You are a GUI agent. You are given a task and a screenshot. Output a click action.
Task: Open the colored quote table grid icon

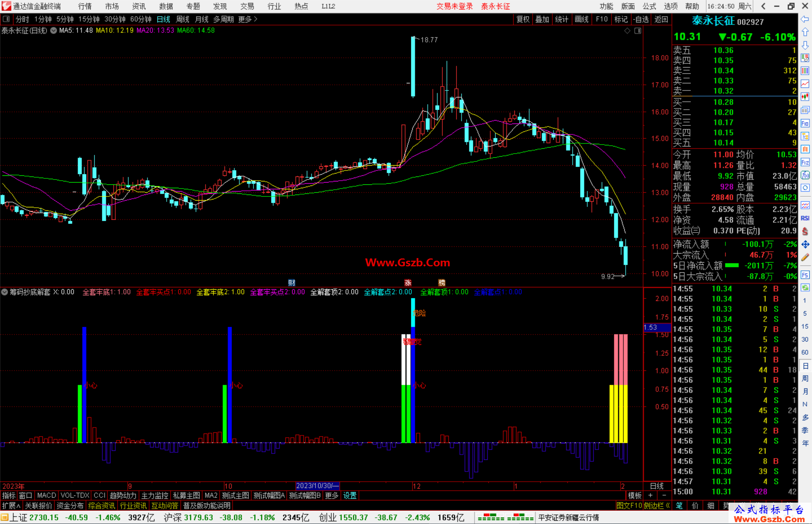pyautogui.click(x=805, y=71)
